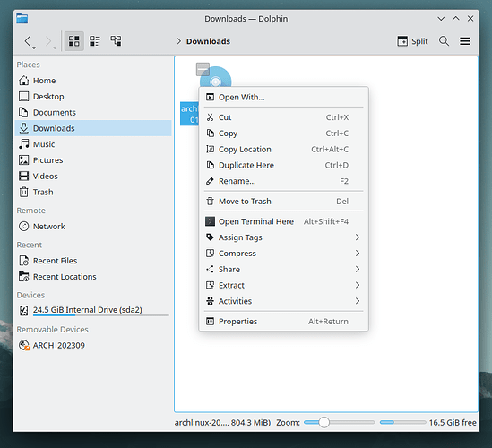Switch to Compact view mode
Image resolution: width=492 pixels, height=448 pixels.
[x=95, y=41]
